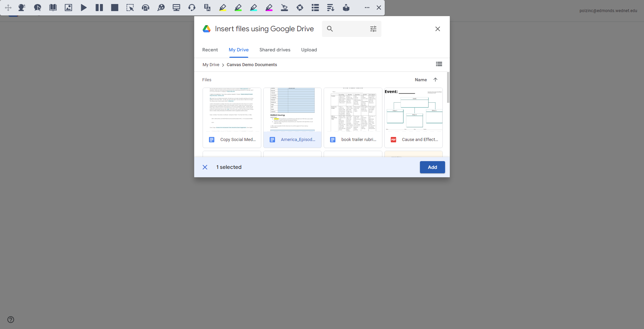Open the Web Search tool
644x329 pixels.
pyautogui.click(x=161, y=8)
